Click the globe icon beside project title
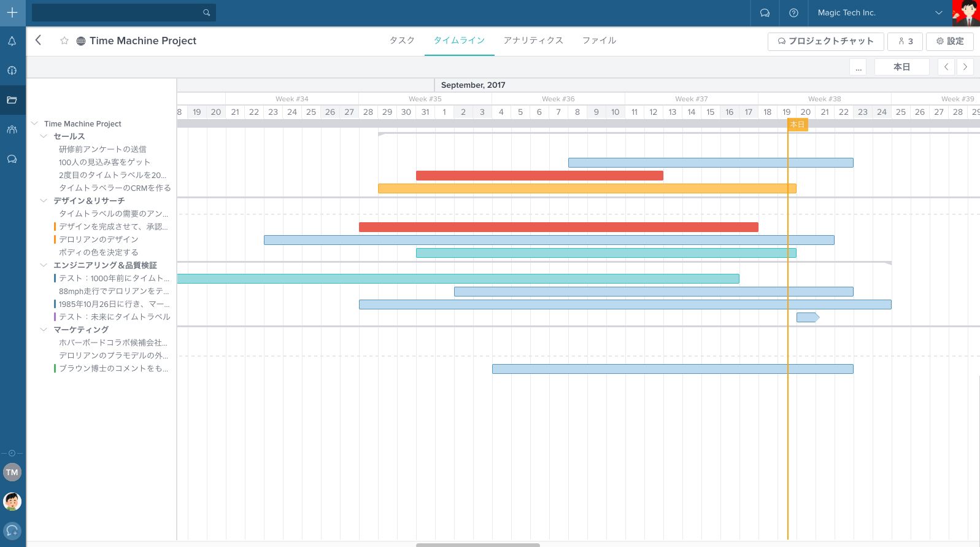980x547 pixels. 81,41
